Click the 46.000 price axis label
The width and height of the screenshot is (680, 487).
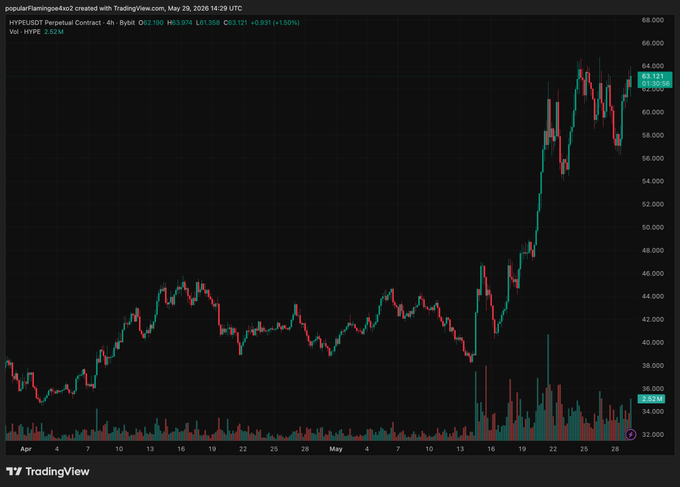click(x=652, y=273)
